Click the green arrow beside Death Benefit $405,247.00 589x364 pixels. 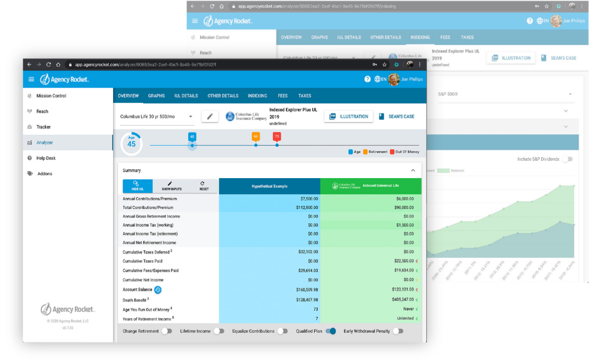coord(416,300)
